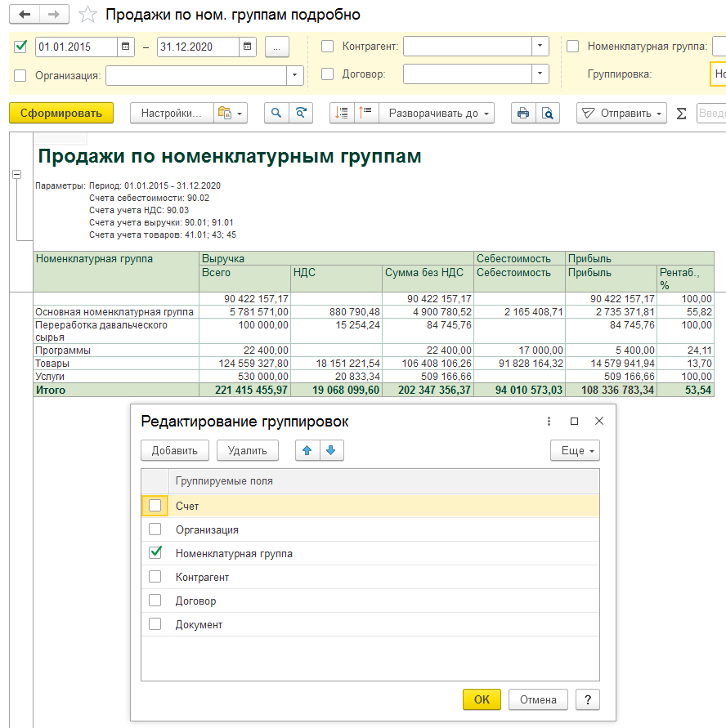Open the Отправить dropdown menu
The image size is (726, 728).
pos(621,114)
